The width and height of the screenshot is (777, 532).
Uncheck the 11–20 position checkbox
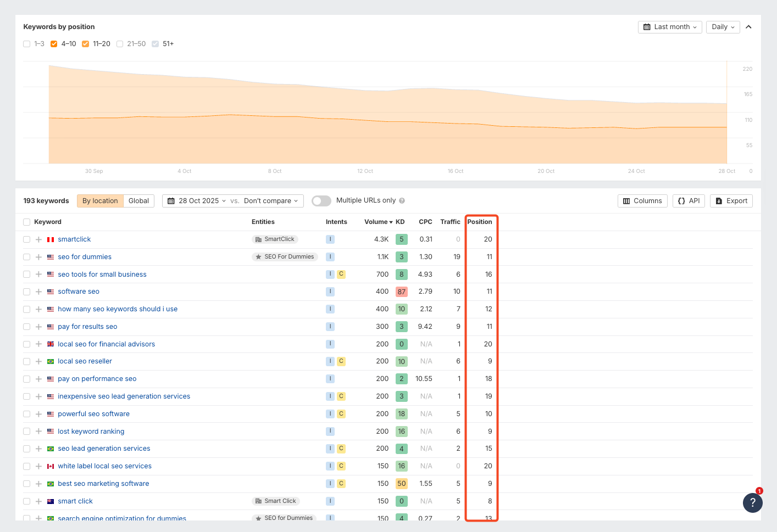tap(85, 44)
